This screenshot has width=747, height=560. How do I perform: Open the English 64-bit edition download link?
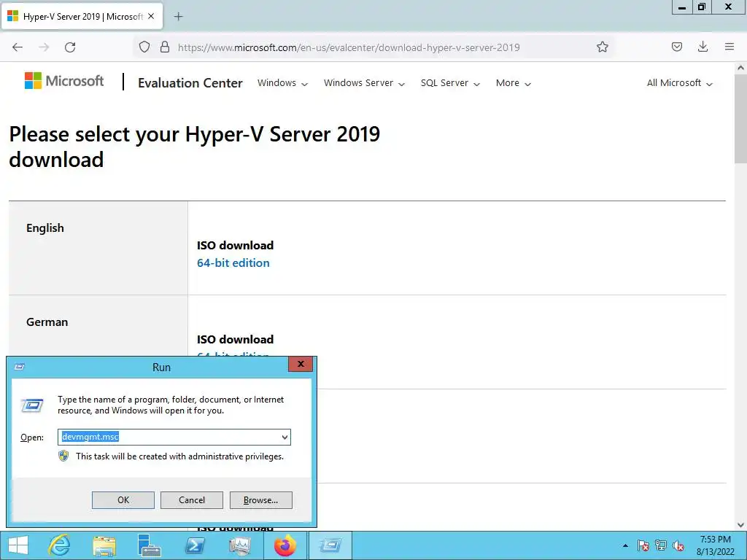233,262
